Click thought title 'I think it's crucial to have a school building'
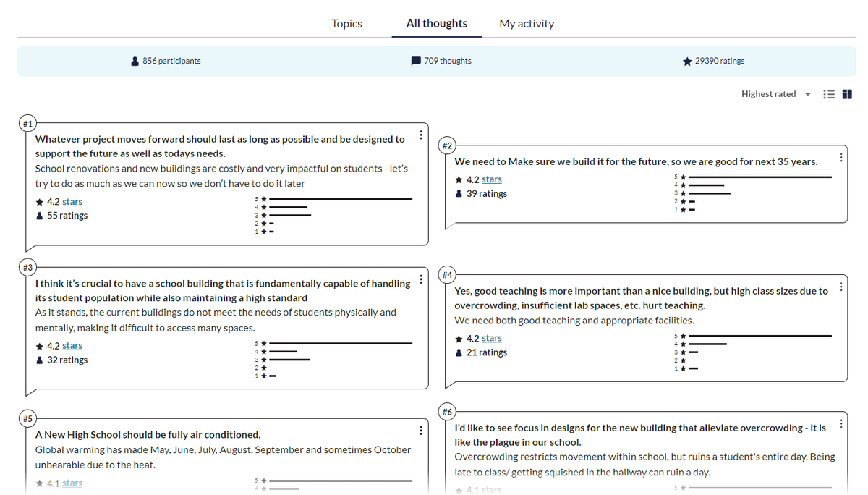Screen dimensions: 868x495 (223, 290)
